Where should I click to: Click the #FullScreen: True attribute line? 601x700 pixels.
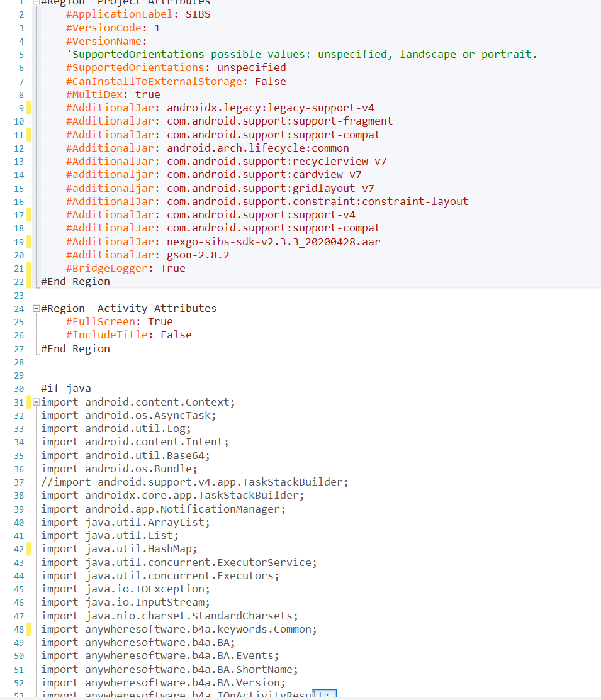pos(119,321)
